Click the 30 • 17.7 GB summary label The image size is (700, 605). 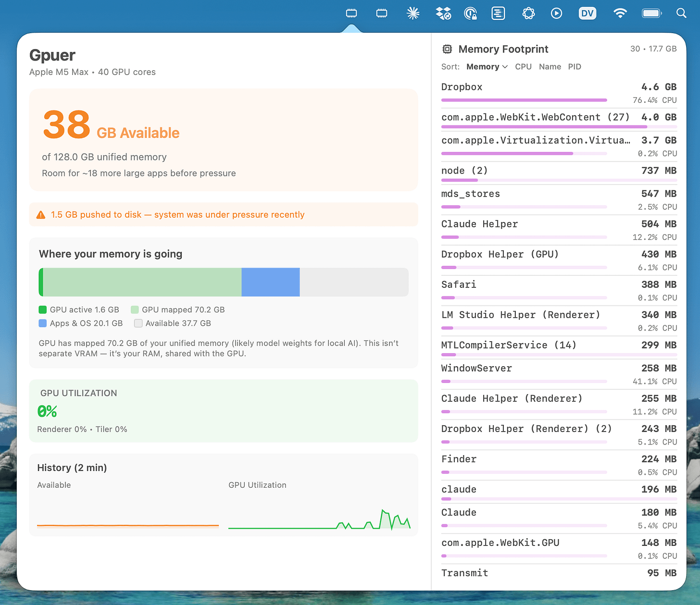[x=653, y=49]
